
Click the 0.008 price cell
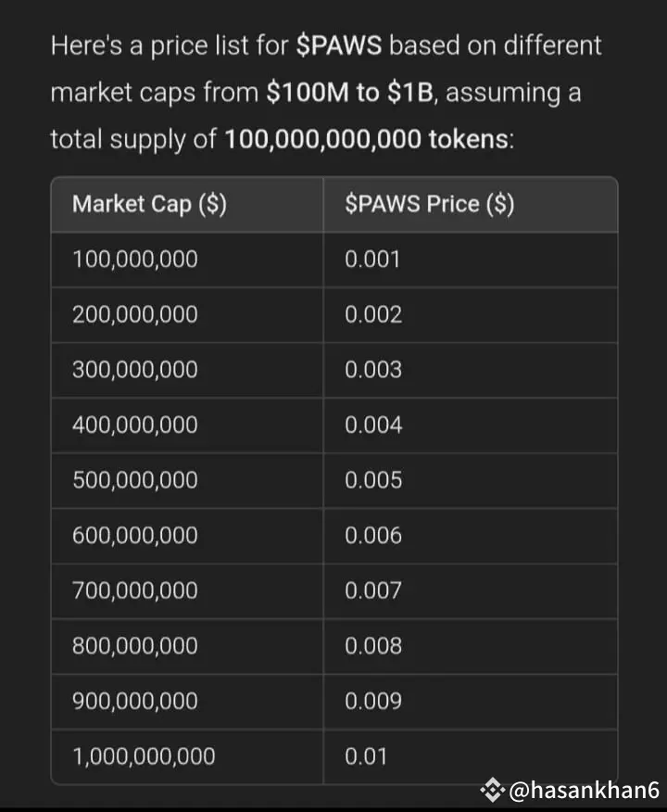(373, 646)
